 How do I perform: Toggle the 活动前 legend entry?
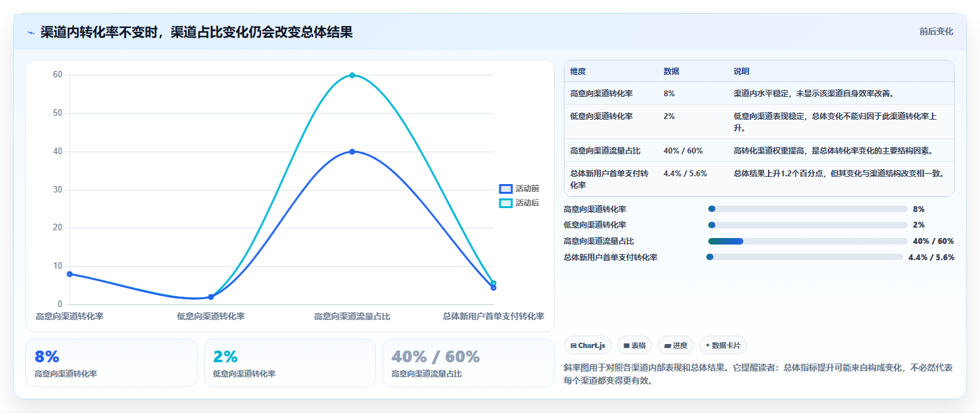click(519, 189)
